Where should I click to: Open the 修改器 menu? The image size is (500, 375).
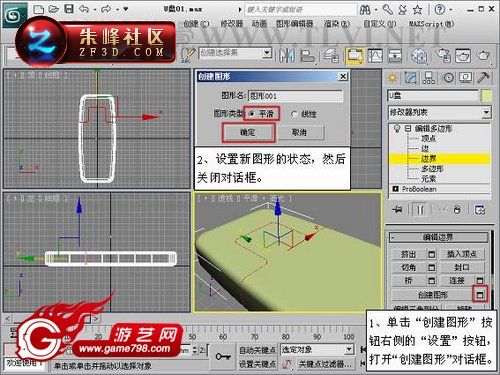point(232,24)
